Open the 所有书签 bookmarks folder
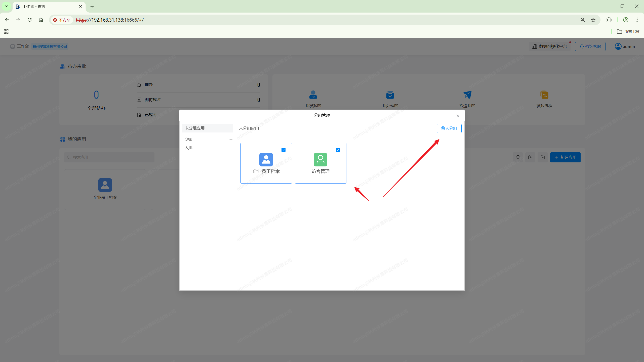 click(x=628, y=32)
